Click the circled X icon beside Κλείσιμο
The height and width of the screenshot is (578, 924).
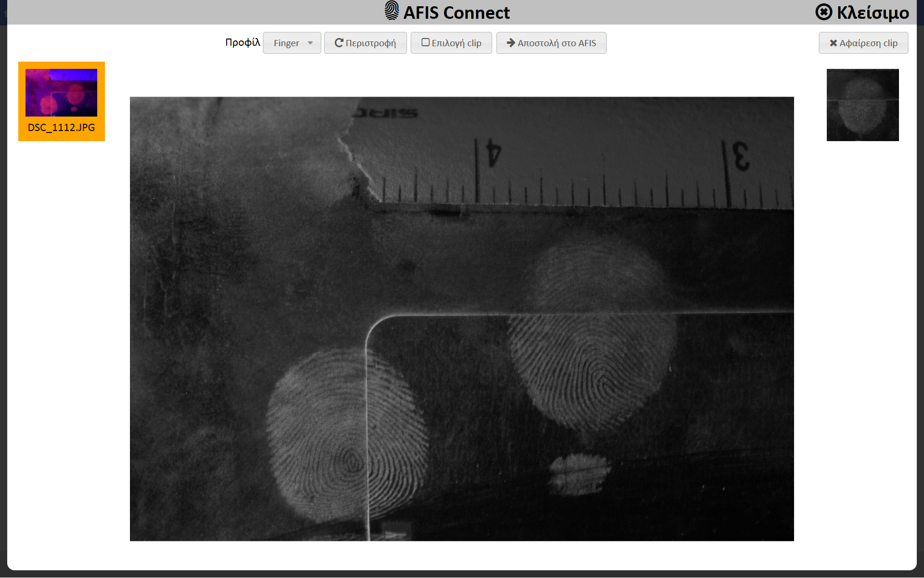[823, 12]
